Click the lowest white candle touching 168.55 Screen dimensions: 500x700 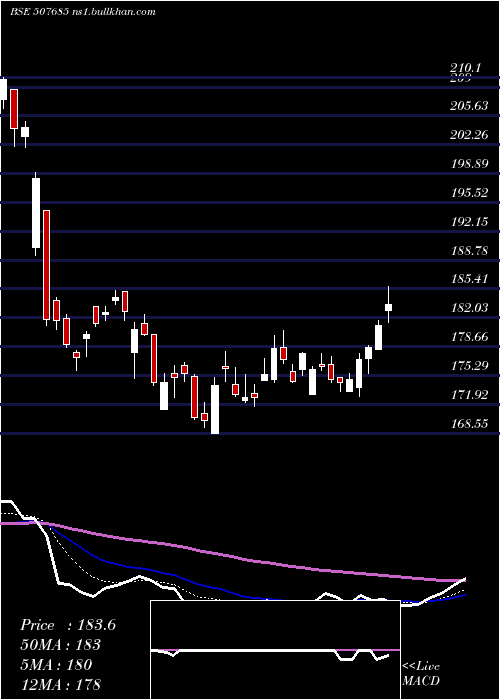(x=215, y=409)
